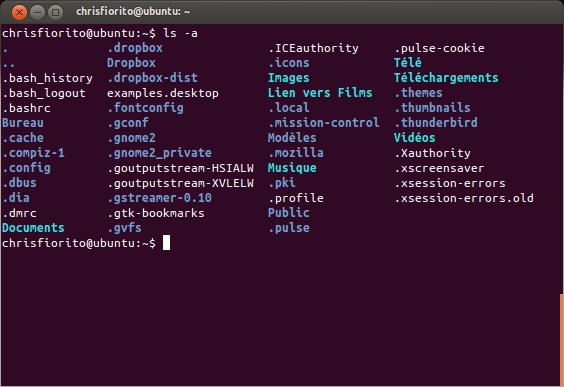Select the .Xauthority file name
Screen dimensions: 564x387
click(432, 153)
